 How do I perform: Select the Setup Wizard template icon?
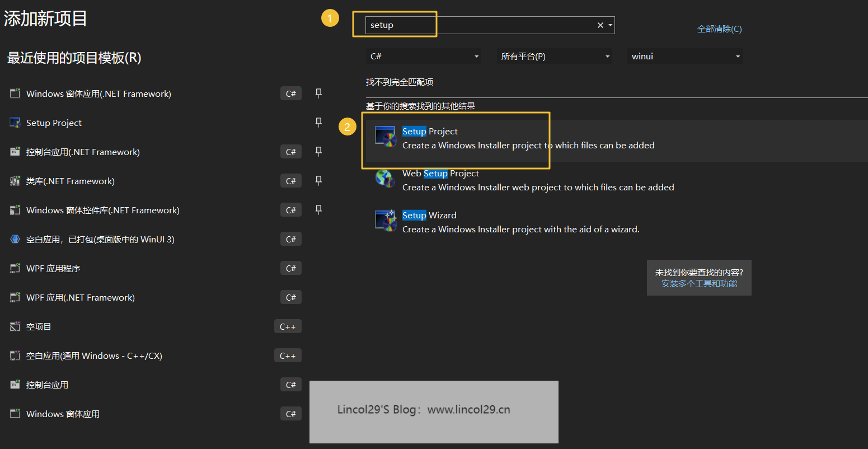click(386, 220)
